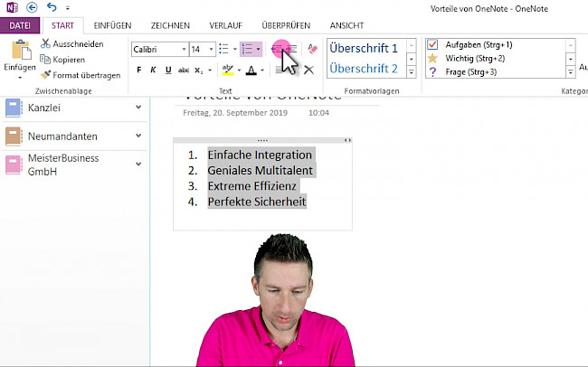This screenshot has height=367, width=588.
Task: Switch to the START tab
Action: pyautogui.click(x=62, y=25)
